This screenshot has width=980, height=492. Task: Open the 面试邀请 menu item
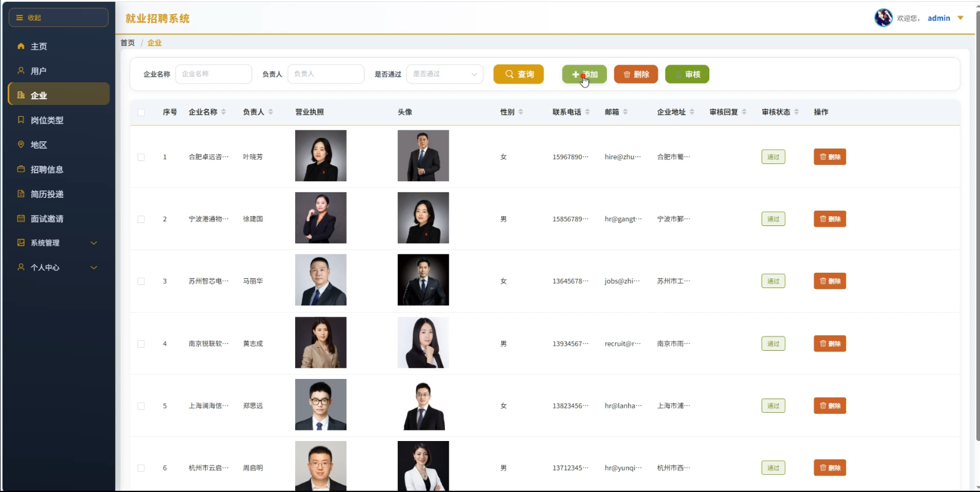(x=59, y=218)
